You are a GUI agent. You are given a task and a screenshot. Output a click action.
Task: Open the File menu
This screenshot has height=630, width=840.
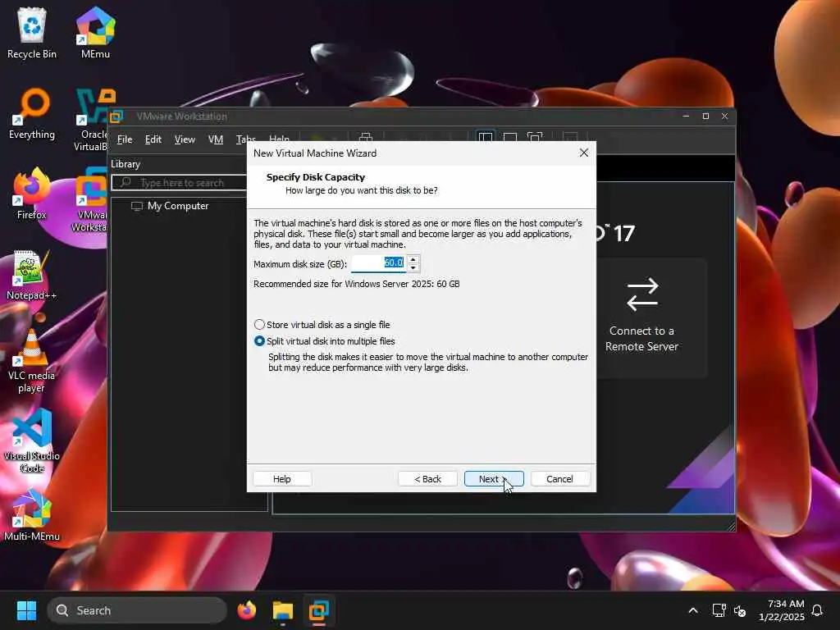(125, 139)
